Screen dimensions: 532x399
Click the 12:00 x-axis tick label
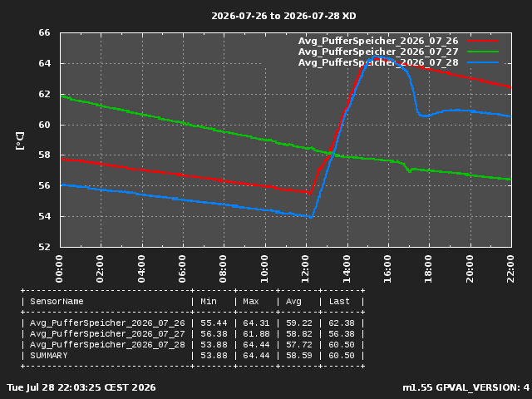306,269
